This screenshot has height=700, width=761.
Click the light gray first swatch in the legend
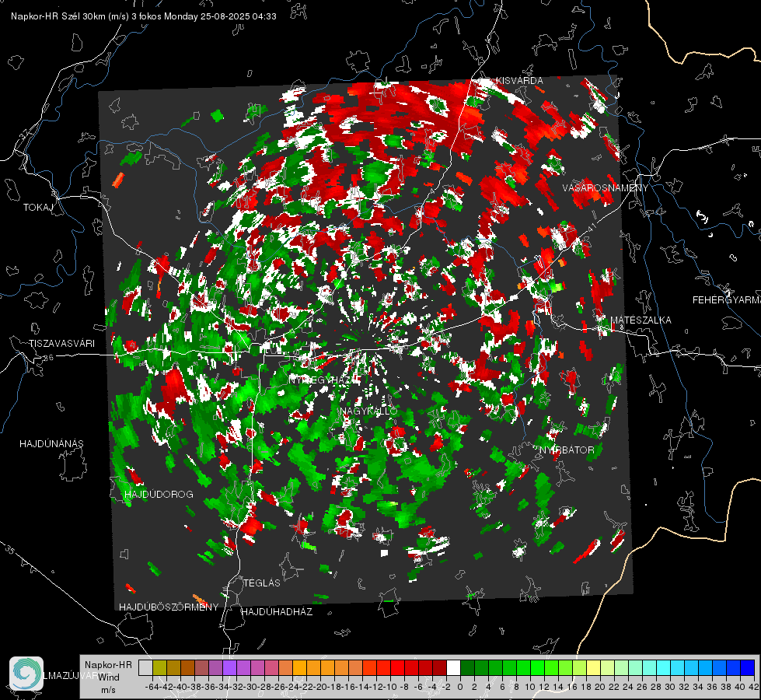[x=145, y=668]
